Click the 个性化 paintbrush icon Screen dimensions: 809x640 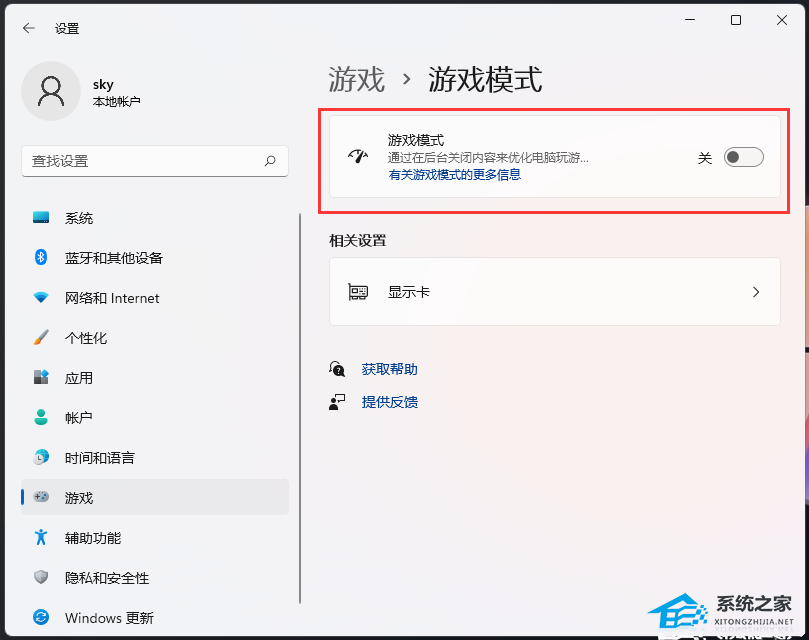click(41, 338)
